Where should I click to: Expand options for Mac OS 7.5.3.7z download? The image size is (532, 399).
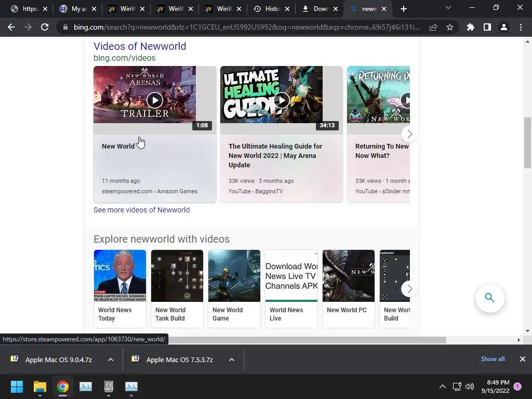[x=232, y=360]
